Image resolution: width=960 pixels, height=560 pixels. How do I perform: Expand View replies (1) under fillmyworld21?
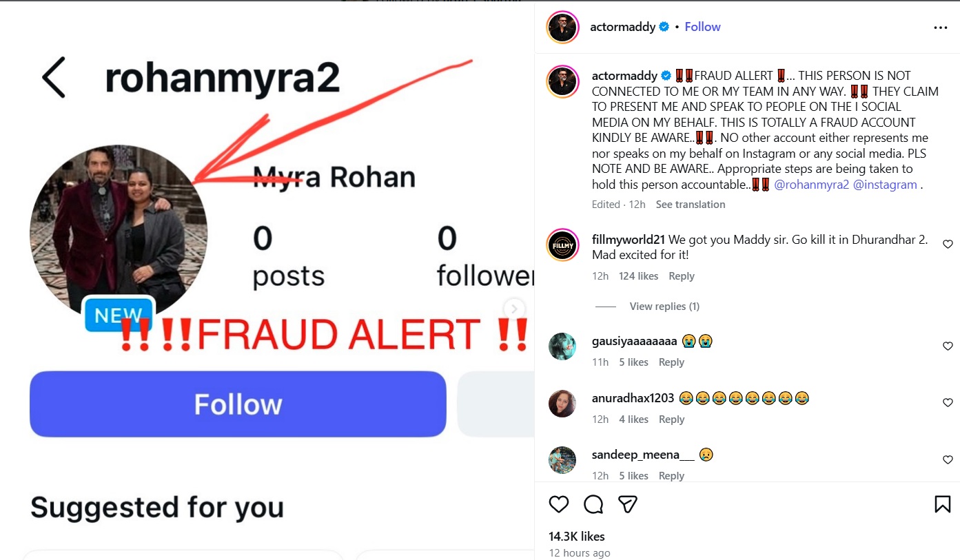pos(664,307)
